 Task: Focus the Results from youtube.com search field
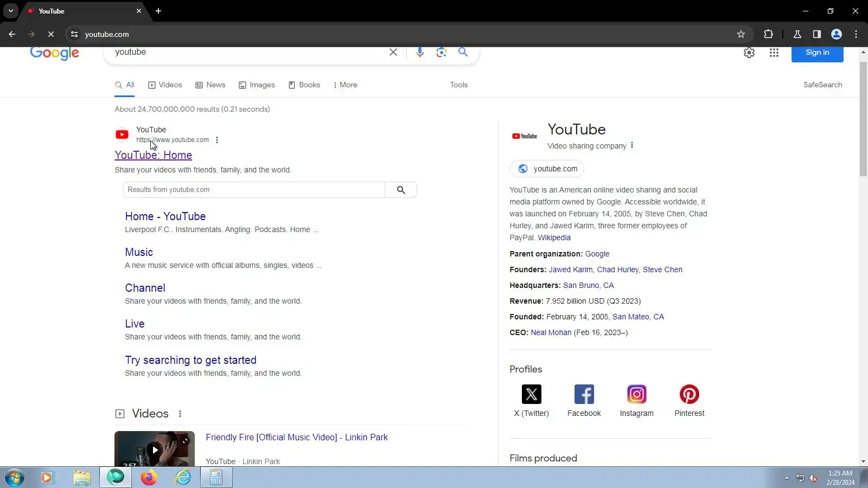254,190
